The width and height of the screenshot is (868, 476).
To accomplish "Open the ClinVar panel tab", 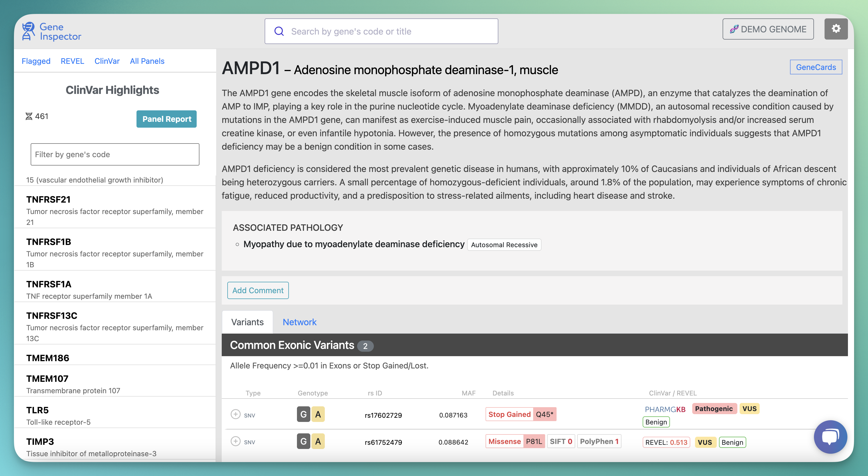I will (107, 61).
